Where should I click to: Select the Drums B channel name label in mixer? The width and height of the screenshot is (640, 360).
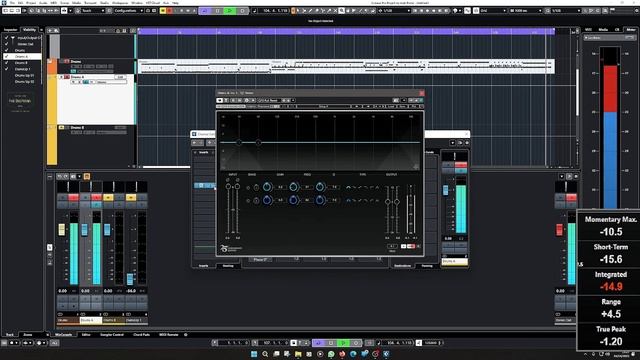pos(113,320)
